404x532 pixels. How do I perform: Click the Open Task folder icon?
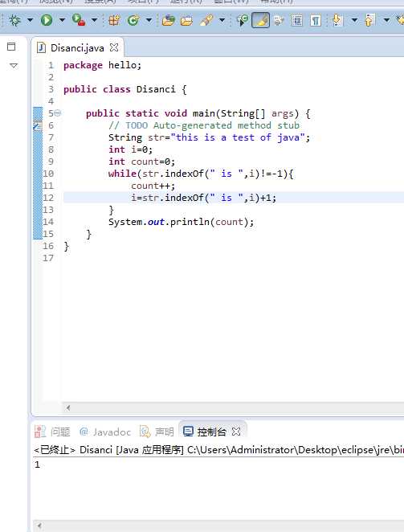point(186,21)
